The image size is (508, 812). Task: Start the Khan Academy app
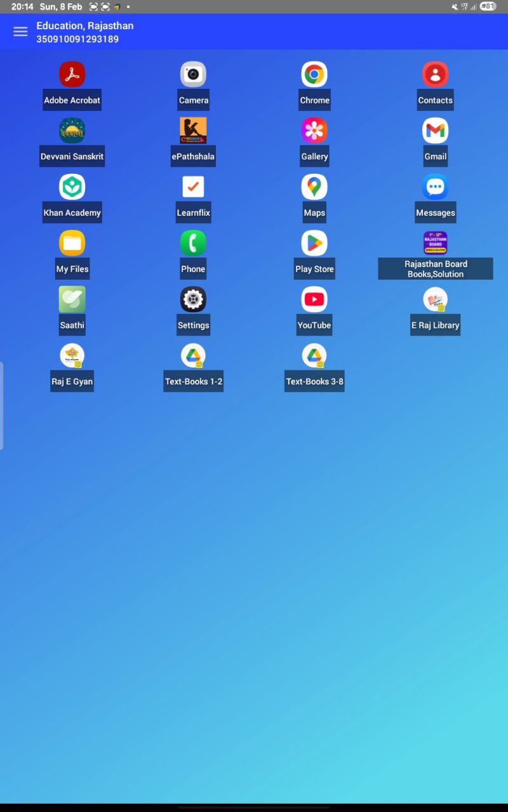click(72, 187)
